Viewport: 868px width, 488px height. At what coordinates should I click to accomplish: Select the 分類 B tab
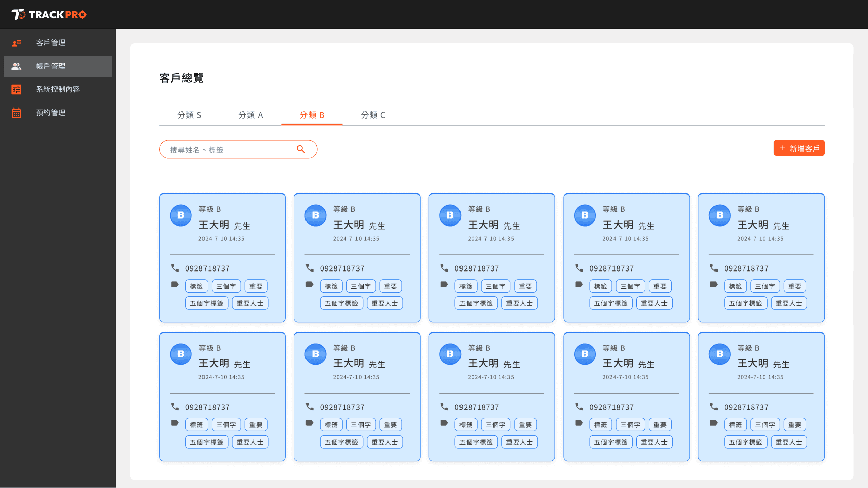pyautogui.click(x=312, y=115)
